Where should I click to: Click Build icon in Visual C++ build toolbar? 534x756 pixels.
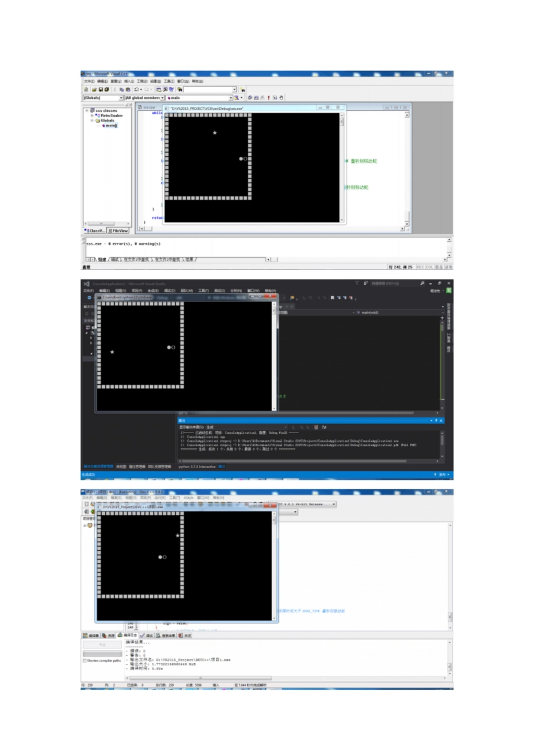tap(256, 97)
